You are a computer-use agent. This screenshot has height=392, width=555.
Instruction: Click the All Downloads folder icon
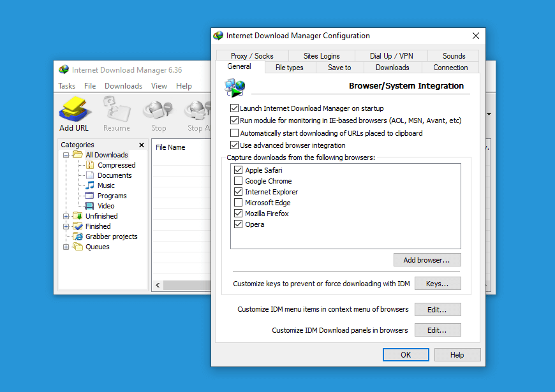click(78, 155)
